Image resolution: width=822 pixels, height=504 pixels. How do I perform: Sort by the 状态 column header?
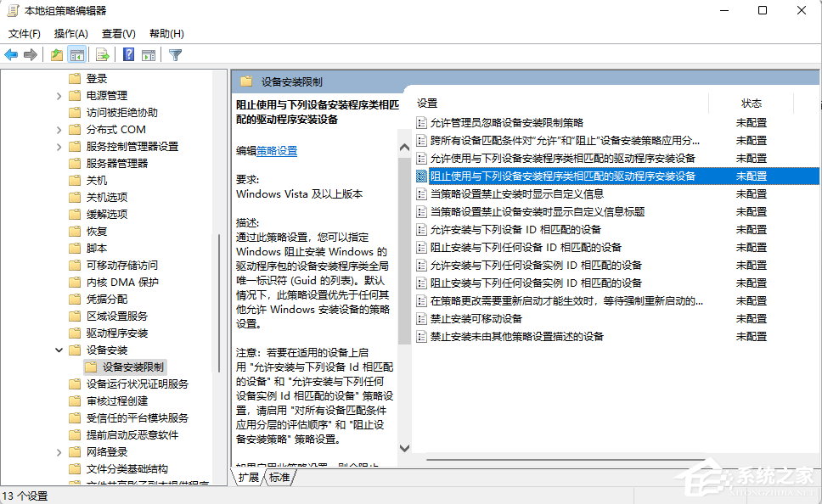[x=752, y=104]
